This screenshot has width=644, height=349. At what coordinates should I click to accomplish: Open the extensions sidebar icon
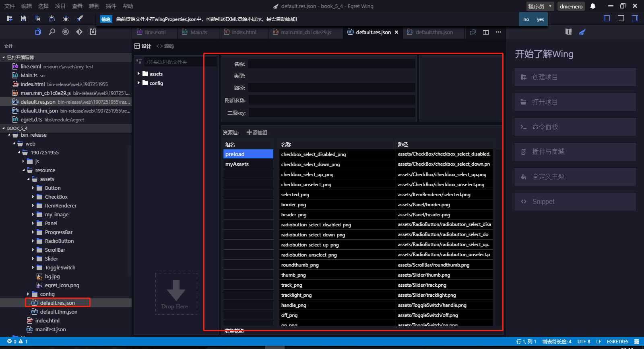coord(93,32)
